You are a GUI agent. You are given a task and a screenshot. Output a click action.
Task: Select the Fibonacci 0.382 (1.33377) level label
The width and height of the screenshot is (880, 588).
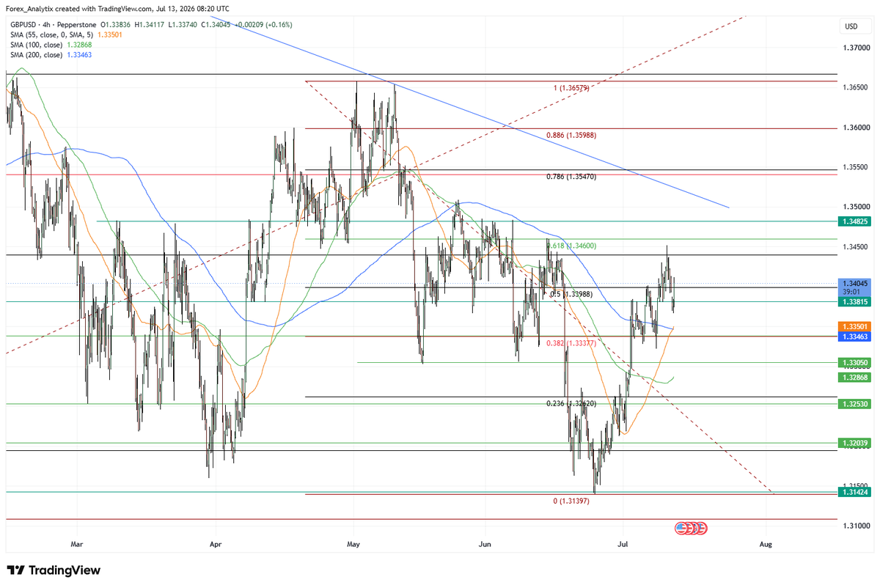[x=571, y=342]
